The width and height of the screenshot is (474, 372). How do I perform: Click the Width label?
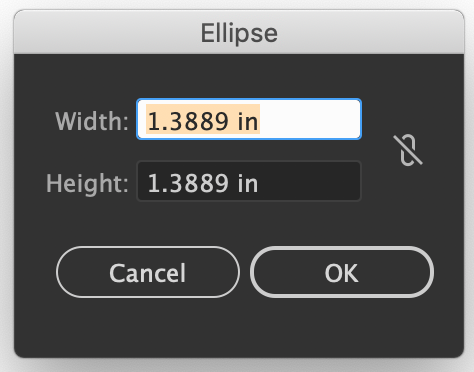[x=92, y=121]
